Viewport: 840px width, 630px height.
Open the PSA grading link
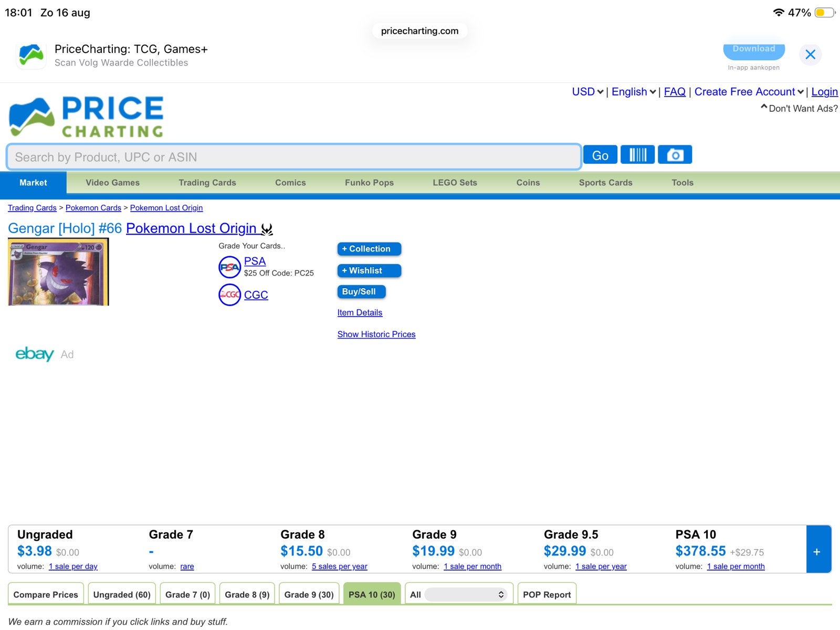(255, 261)
